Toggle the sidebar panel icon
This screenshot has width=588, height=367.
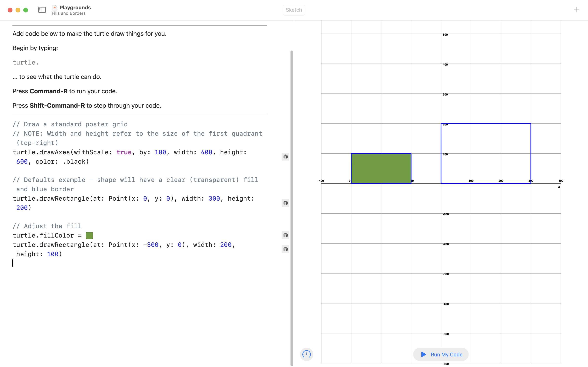[42, 10]
